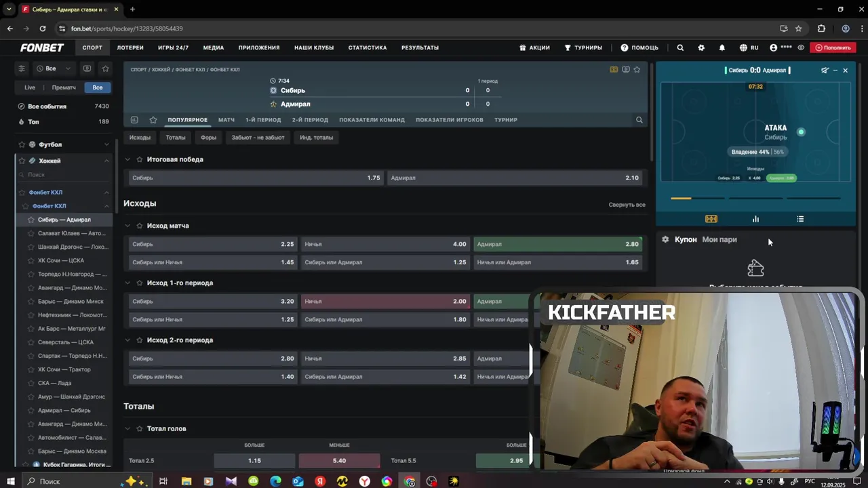The height and width of the screenshot is (488, 868).
Task: Show event list icon in tracker
Action: [800, 219]
